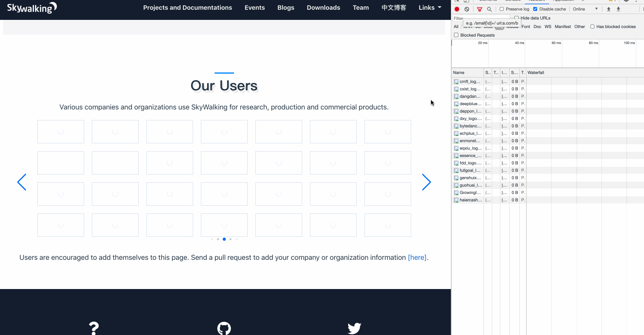This screenshot has height=335, width=644.
Task: Enable Preserve log checkbox
Action: point(502,9)
